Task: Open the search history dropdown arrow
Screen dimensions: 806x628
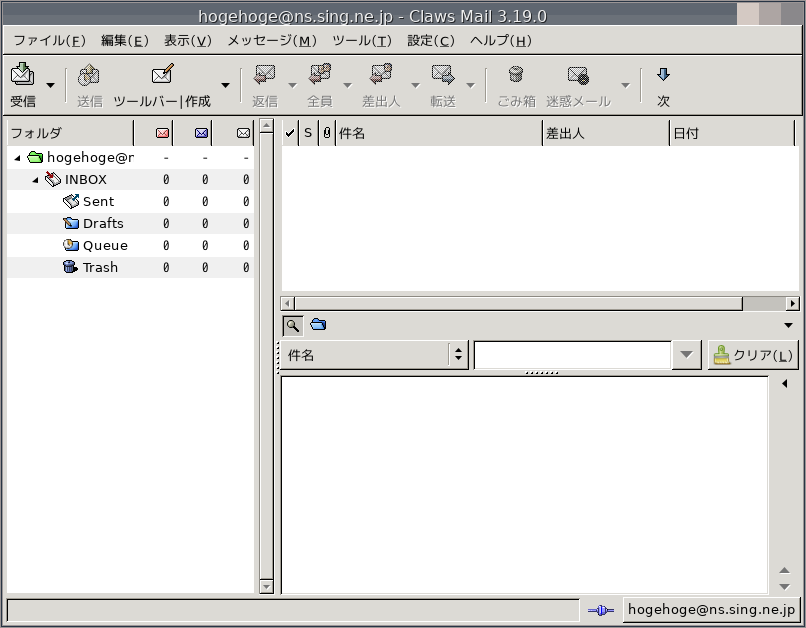Action: (x=686, y=355)
